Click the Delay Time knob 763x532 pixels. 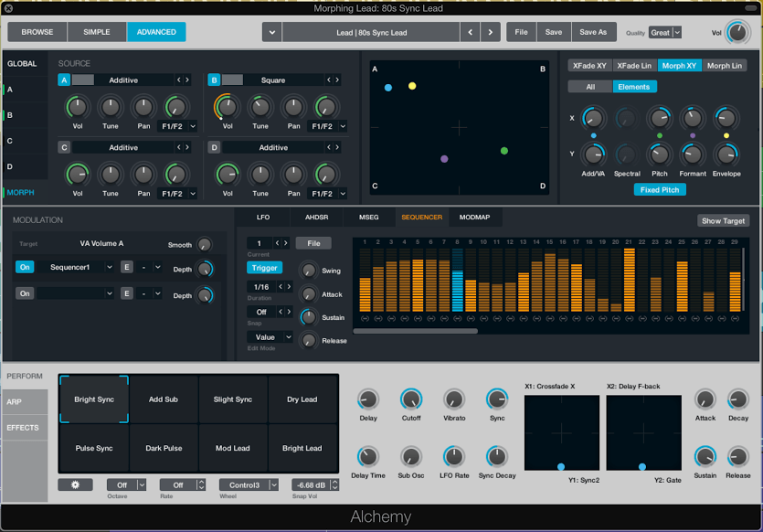coord(368,457)
